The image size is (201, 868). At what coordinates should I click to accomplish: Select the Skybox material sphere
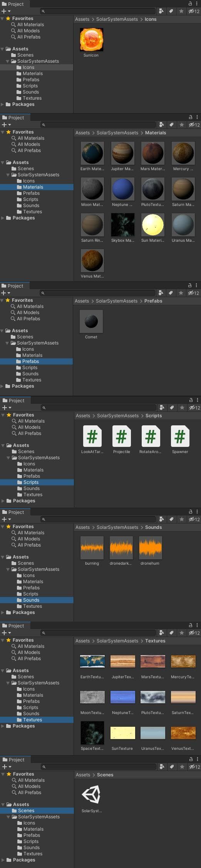(x=123, y=225)
